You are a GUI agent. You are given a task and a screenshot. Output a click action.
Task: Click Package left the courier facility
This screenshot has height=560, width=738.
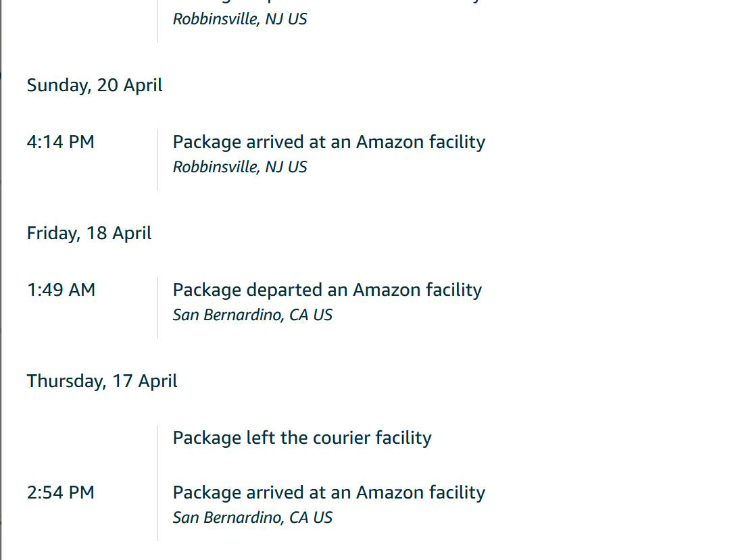pos(302,438)
